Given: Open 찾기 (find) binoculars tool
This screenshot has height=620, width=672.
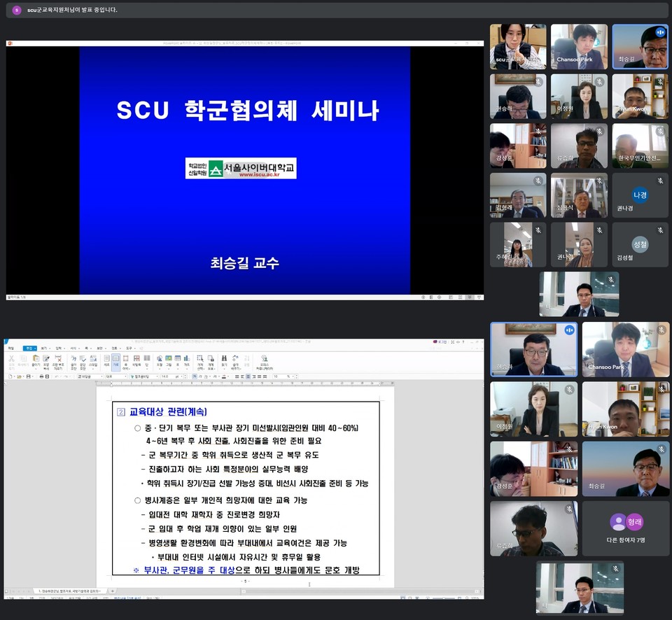Looking at the screenshot, I should coord(224,360).
